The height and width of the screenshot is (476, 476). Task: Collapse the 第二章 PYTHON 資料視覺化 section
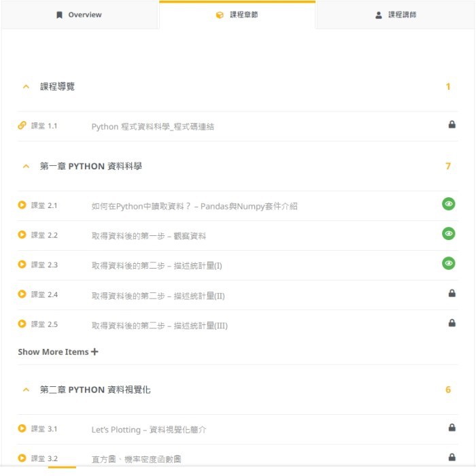click(x=26, y=390)
